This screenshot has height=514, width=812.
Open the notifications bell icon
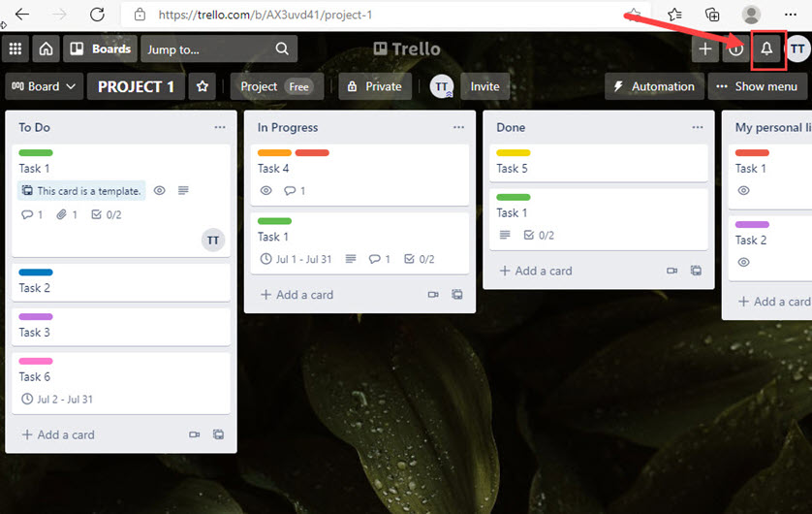coord(767,48)
